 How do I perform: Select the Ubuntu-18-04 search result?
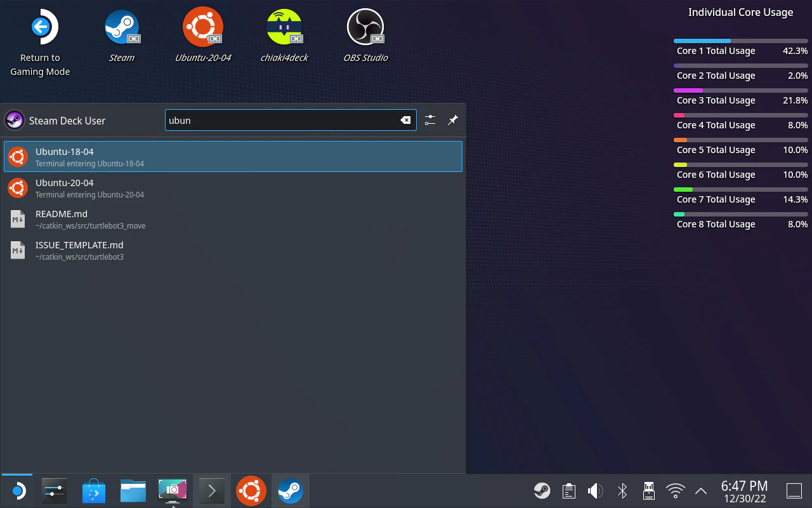(233, 156)
